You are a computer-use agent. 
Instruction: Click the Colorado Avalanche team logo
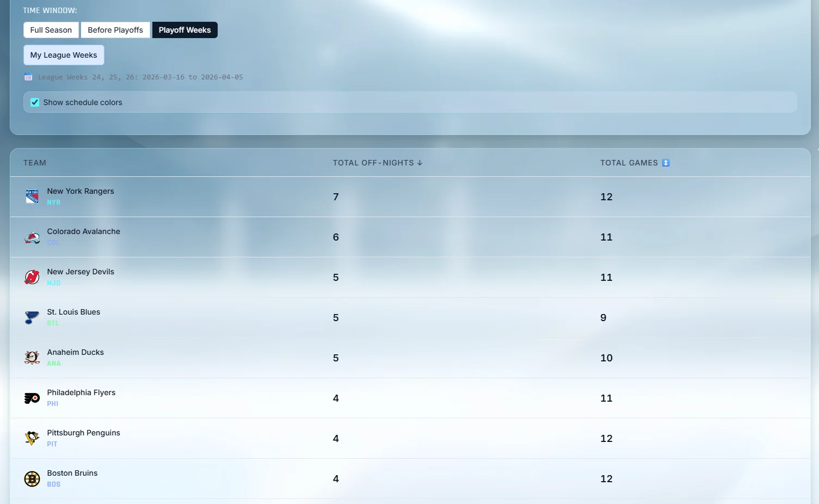click(x=32, y=237)
